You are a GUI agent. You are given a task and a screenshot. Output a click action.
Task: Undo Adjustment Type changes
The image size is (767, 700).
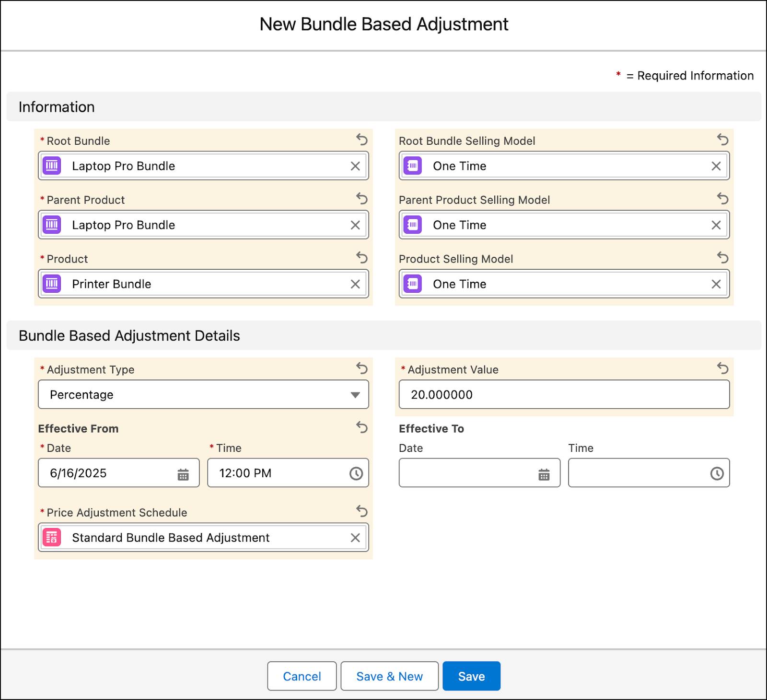pyautogui.click(x=362, y=368)
